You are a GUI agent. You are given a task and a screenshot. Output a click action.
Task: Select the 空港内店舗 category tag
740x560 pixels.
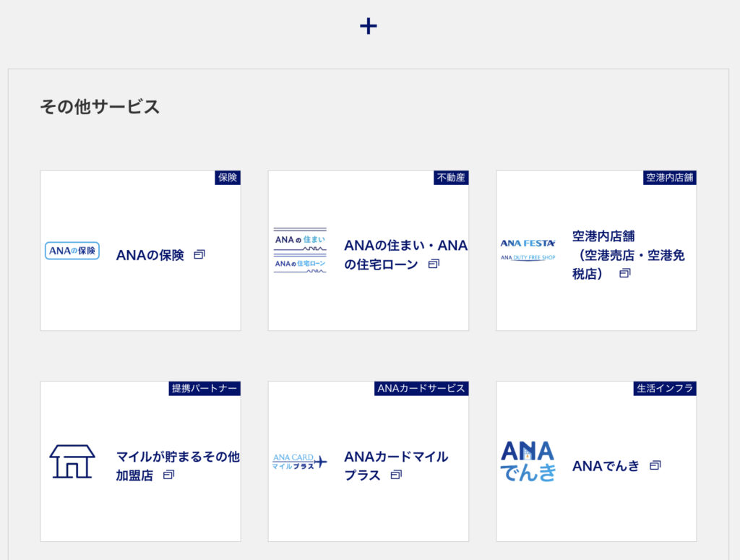click(x=670, y=177)
